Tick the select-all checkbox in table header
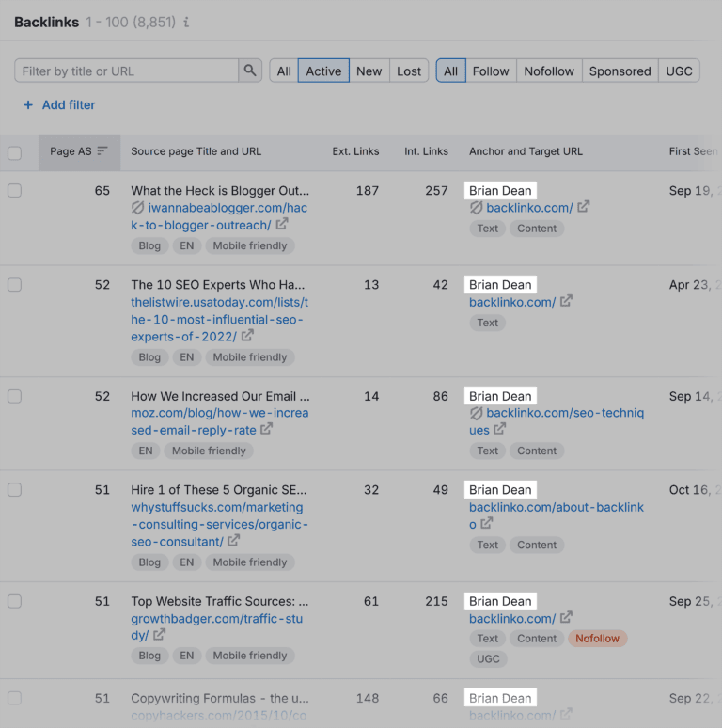The image size is (722, 728). [x=14, y=152]
